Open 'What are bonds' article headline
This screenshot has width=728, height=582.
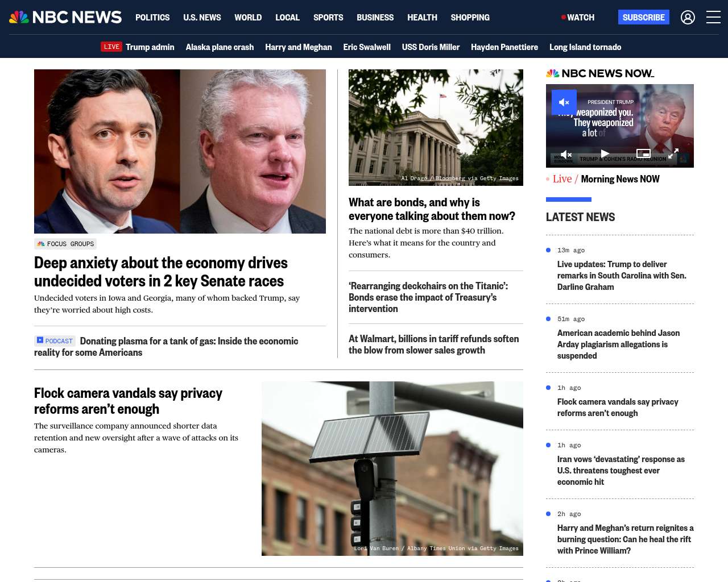click(432, 209)
